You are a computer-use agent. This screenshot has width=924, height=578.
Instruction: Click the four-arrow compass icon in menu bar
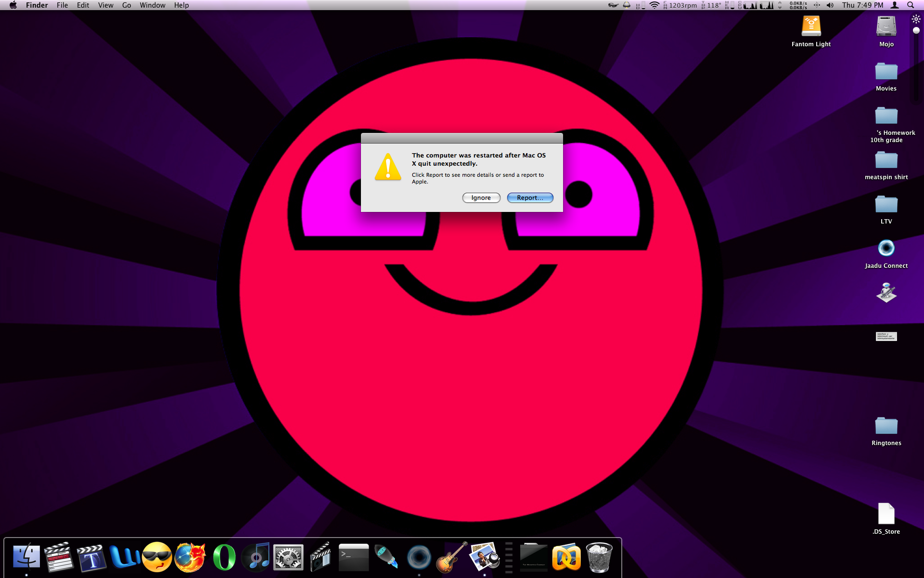click(x=817, y=5)
